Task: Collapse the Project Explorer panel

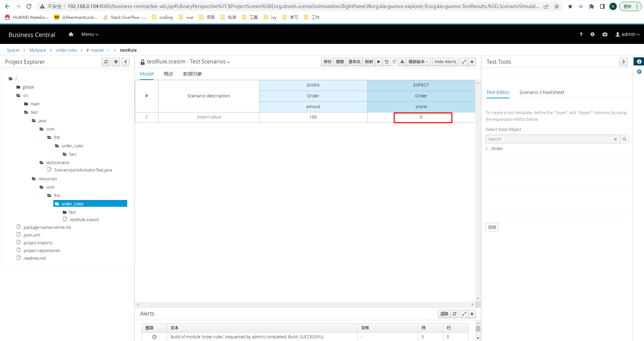Action: 126,62
